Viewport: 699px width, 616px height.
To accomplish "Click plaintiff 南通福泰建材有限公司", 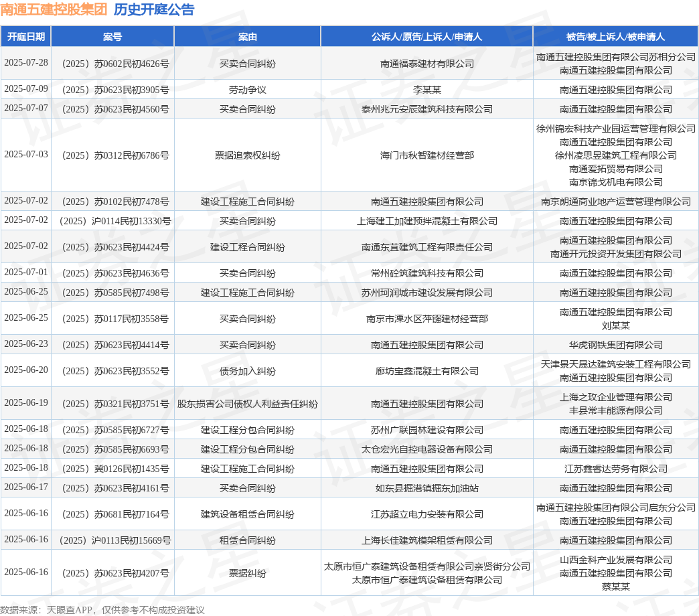I will [426, 64].
